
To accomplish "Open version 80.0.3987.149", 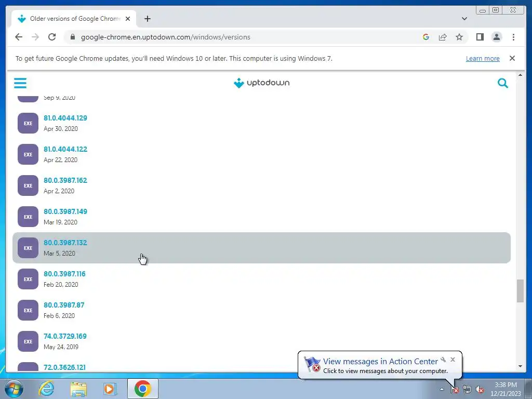I will point(65,212).
